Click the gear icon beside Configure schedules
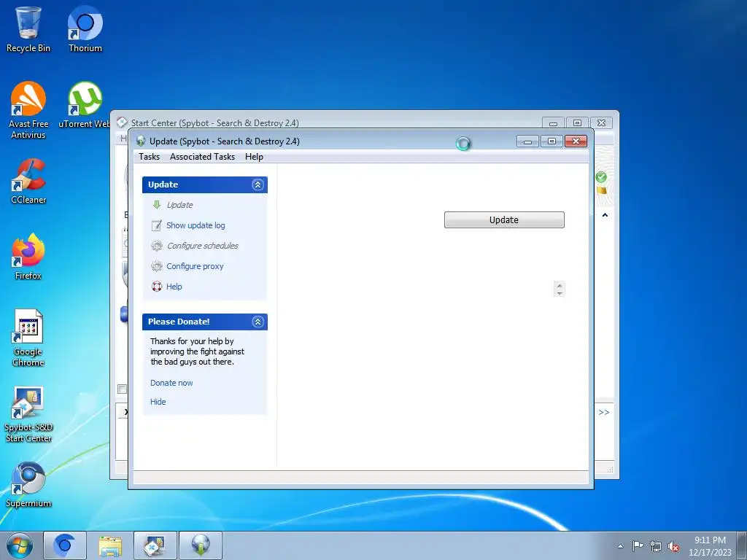The width and height of the screenshot is (747, 560). point(157,246)
